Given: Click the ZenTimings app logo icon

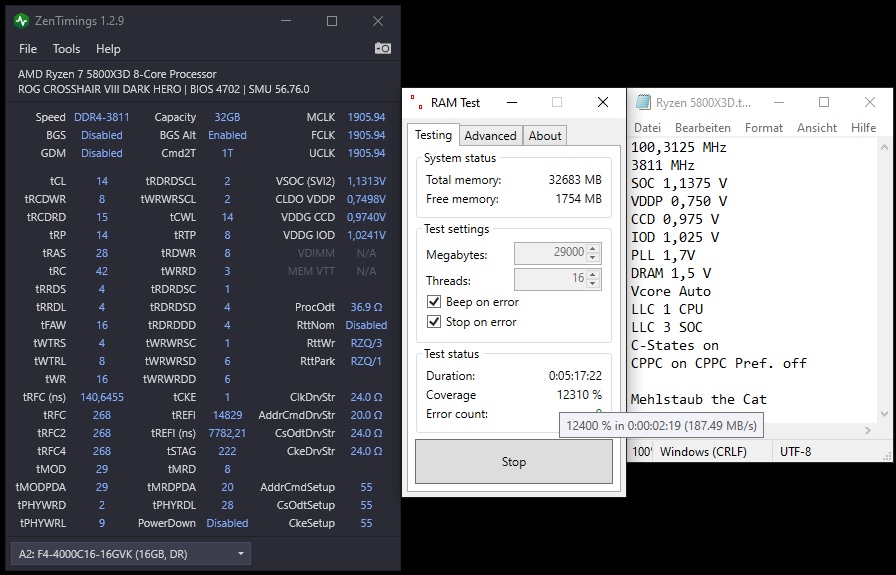Looking at the screenshot, I should tap(22, 21).
